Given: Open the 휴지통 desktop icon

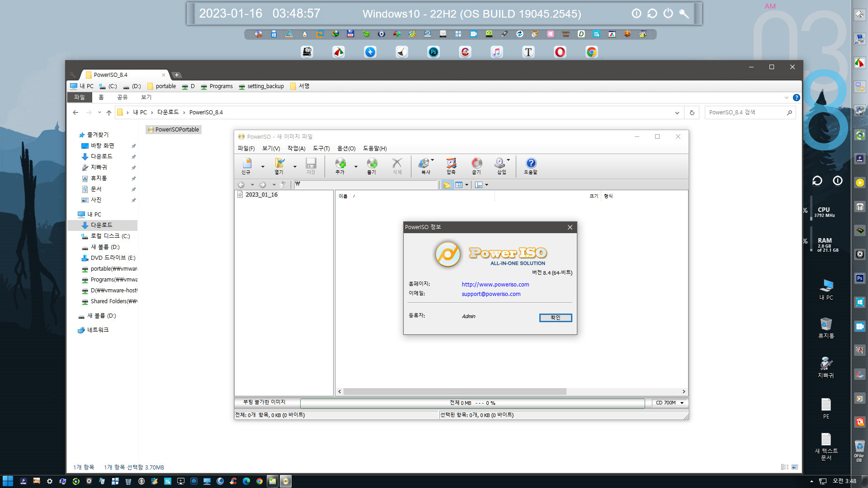Looking at the screenshot, I should tap(826, 328).
